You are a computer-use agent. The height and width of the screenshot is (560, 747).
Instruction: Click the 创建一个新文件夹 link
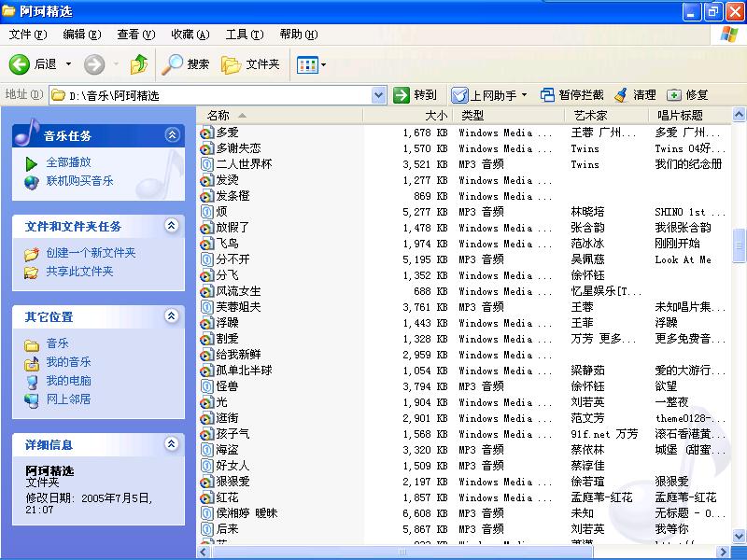pos(91,253)
